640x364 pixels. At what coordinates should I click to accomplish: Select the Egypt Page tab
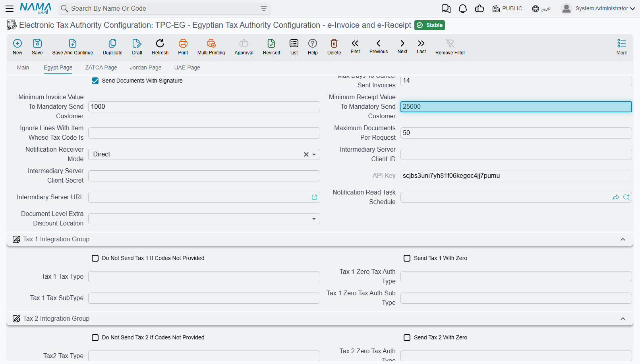pos(58,67)
